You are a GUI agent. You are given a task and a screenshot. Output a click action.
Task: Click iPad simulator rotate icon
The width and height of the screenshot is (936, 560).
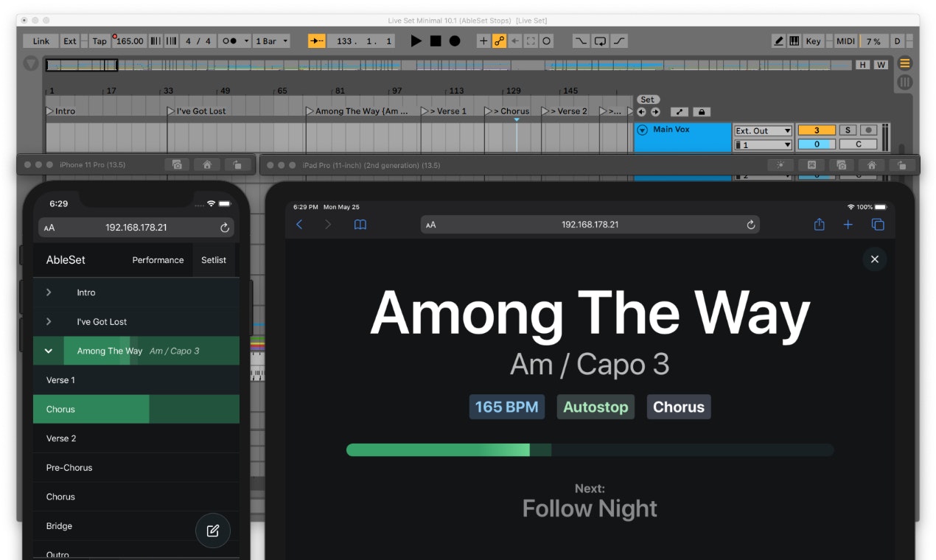901,165
